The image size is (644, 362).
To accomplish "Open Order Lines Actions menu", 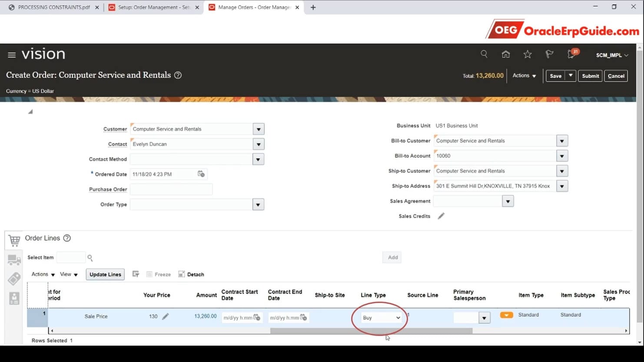I will pos(43,274).
